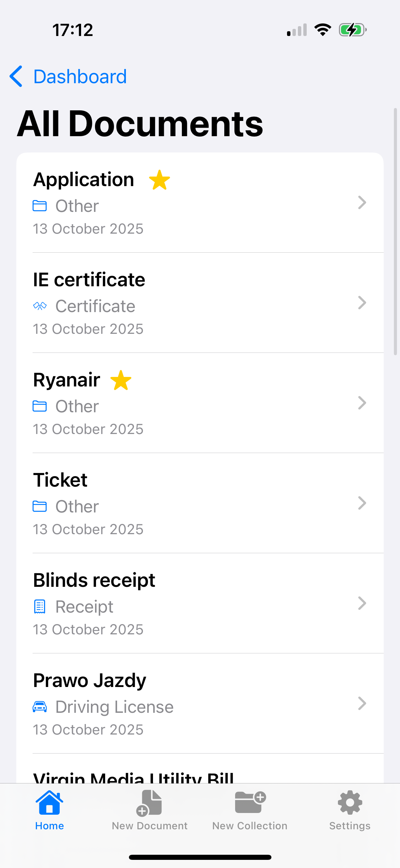Click the folder icon under Ticket
The image size is (400, 868).
pos(40,506)
